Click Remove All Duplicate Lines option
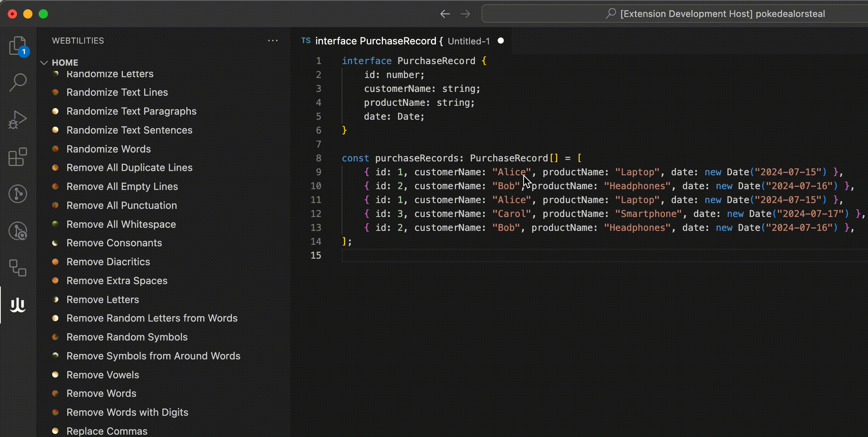 tap(129, 167)
